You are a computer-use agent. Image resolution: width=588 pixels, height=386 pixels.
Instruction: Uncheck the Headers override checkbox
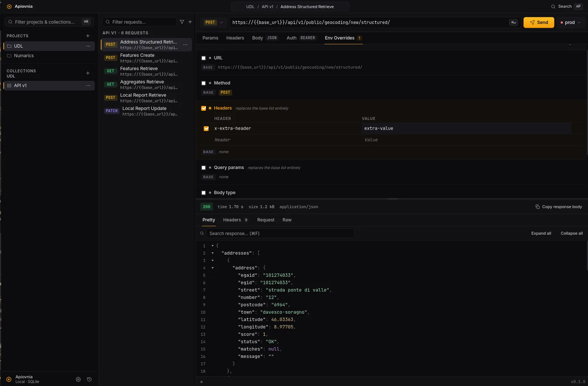click(203, 108)
